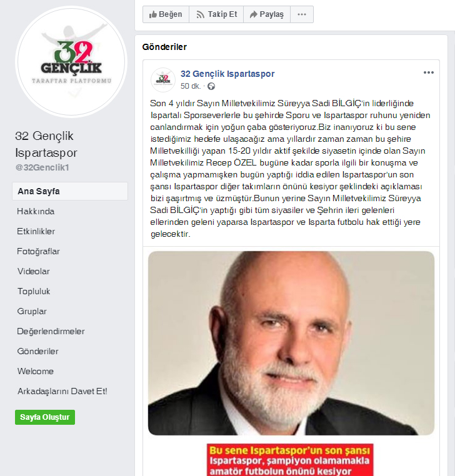The image size is (455, 476).
Task: Click the Takip Et follow button
Action: coord(216,14)
